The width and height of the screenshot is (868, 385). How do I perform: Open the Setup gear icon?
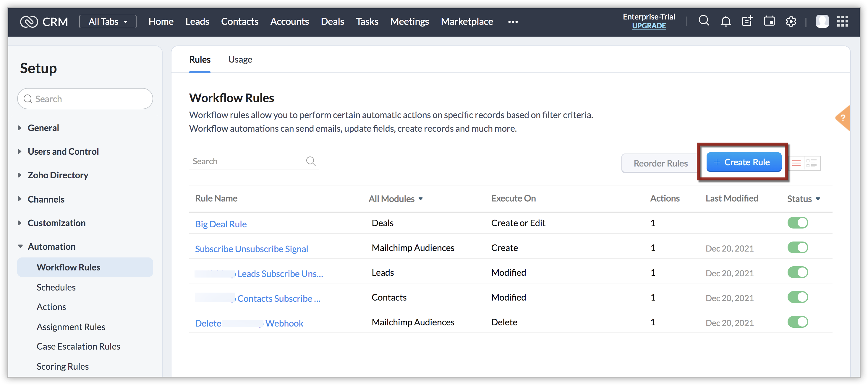point(791,21)
